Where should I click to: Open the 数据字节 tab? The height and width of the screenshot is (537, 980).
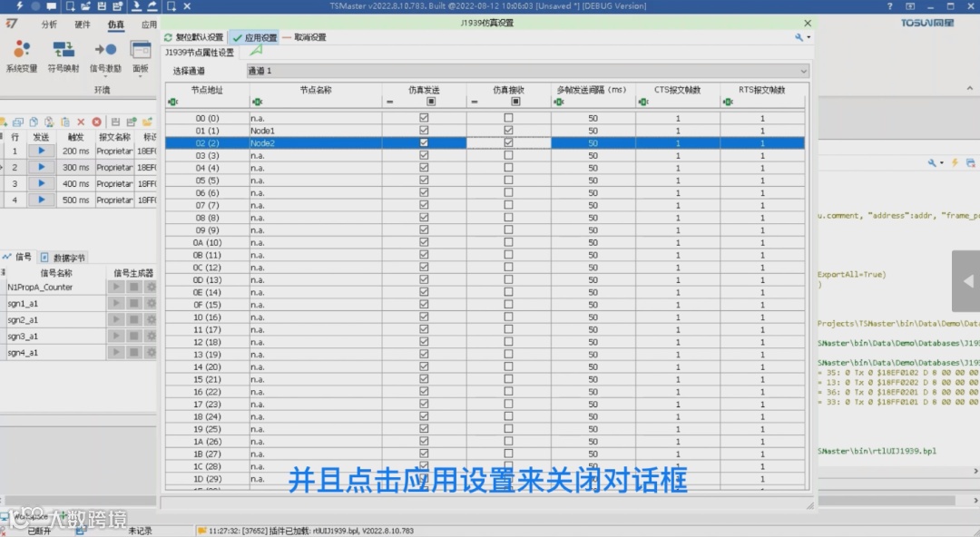click(64, 258)
